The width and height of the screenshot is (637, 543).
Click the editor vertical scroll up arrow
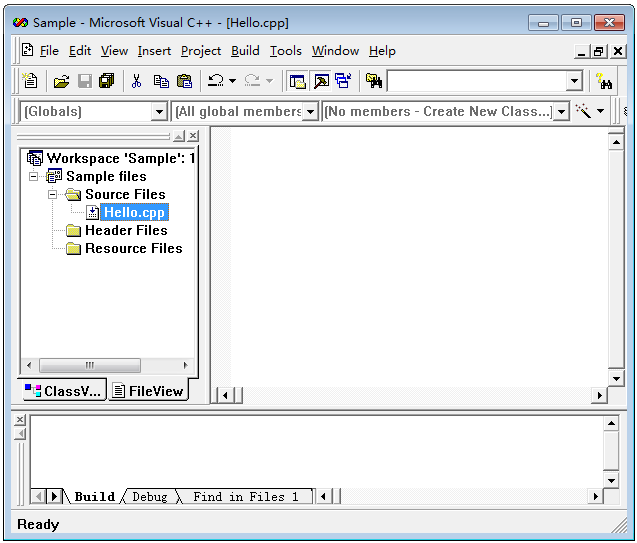[x=616, y=142]
